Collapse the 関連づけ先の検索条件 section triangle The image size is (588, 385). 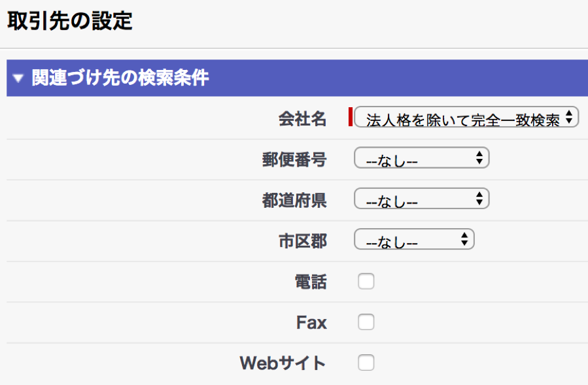[x=18, y=79]
